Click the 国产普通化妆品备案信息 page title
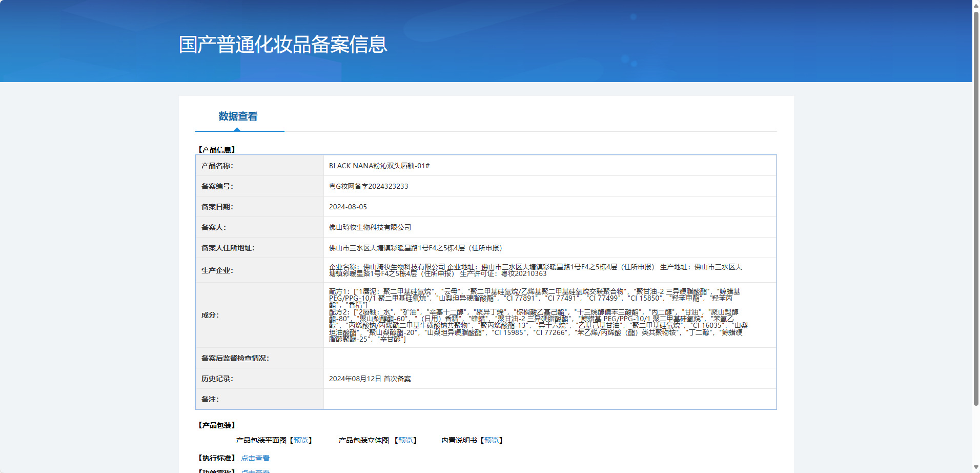The height and width of the screenshot is (473, 980). point(283,45)
